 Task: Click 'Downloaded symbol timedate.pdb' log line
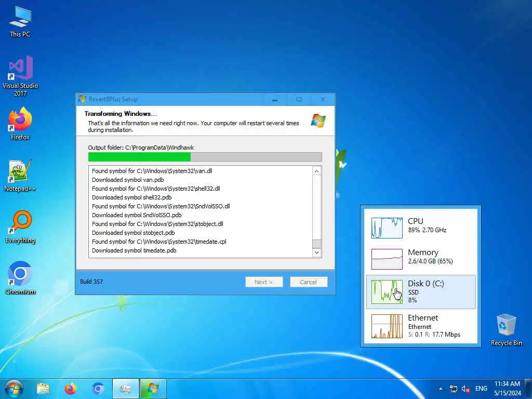pos(134,250)
